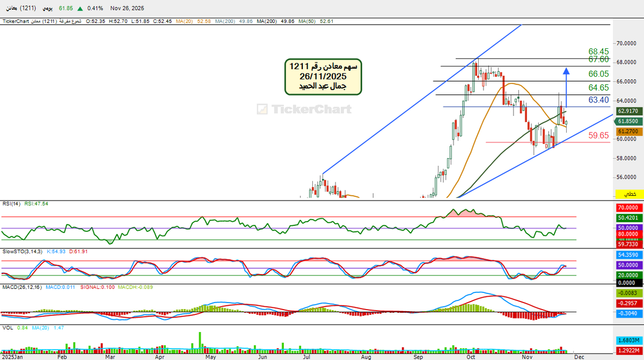Click the MA(50) indicator label
The height and width of the screenshot is (360, 644).
tap(306, 21)
